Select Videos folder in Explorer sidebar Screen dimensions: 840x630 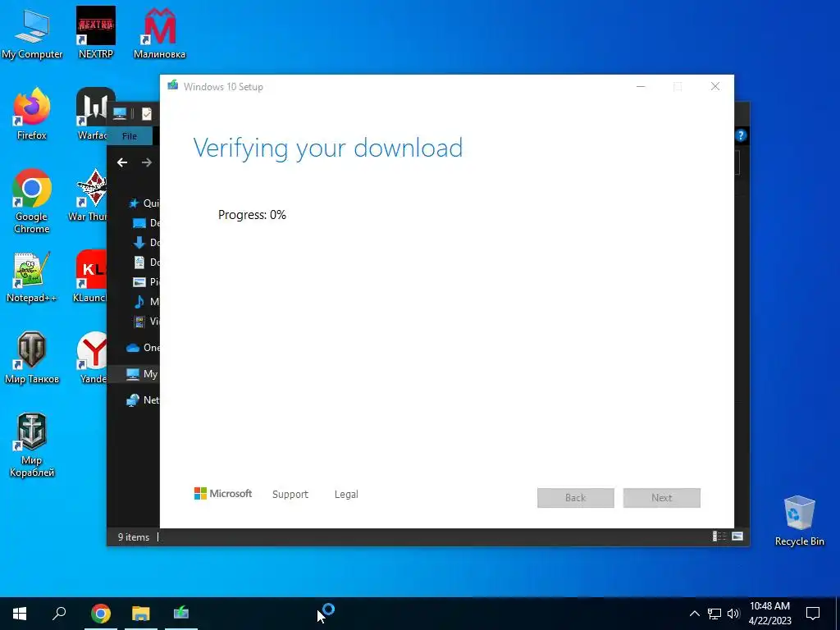tap(146, 322)
